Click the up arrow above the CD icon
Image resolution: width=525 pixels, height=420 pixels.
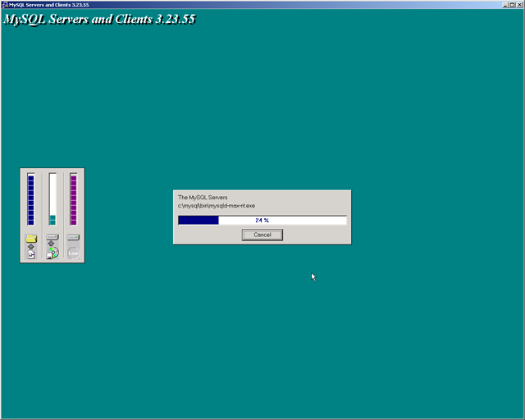pos(52,244)
